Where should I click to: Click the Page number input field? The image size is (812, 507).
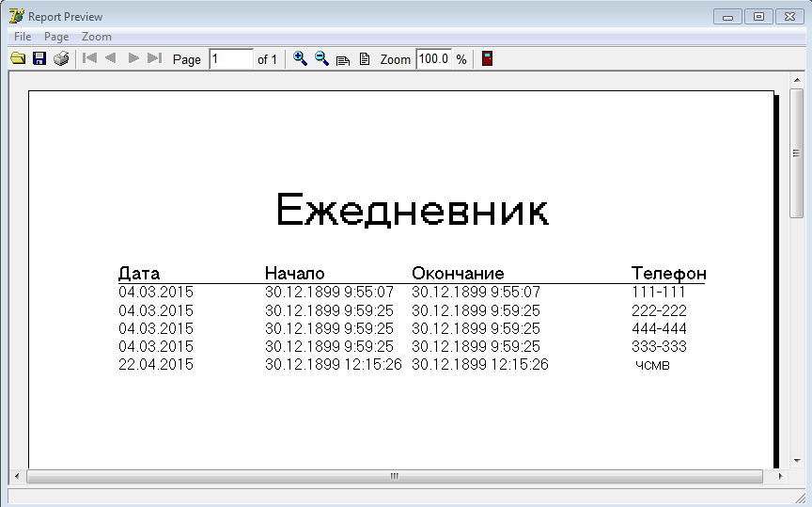(231, 59)
